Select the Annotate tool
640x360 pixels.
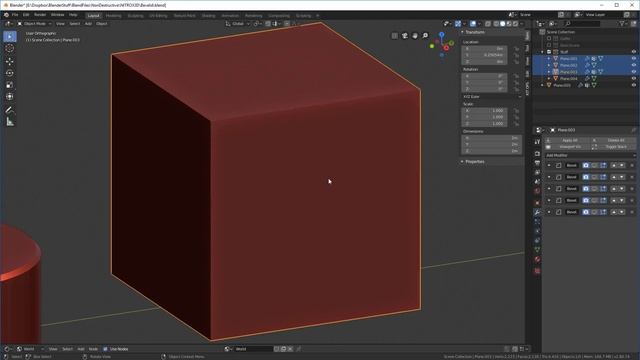click(x=10, y=110)
